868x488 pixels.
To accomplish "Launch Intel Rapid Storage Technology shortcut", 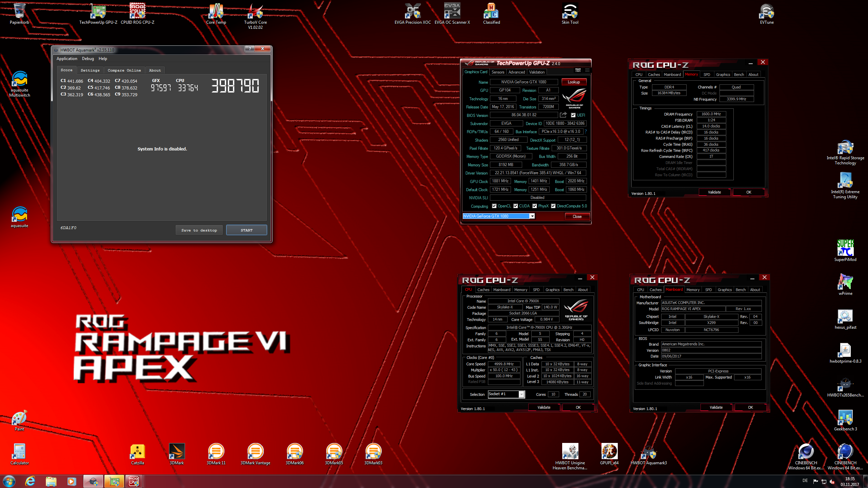I will tap(845, 152).
